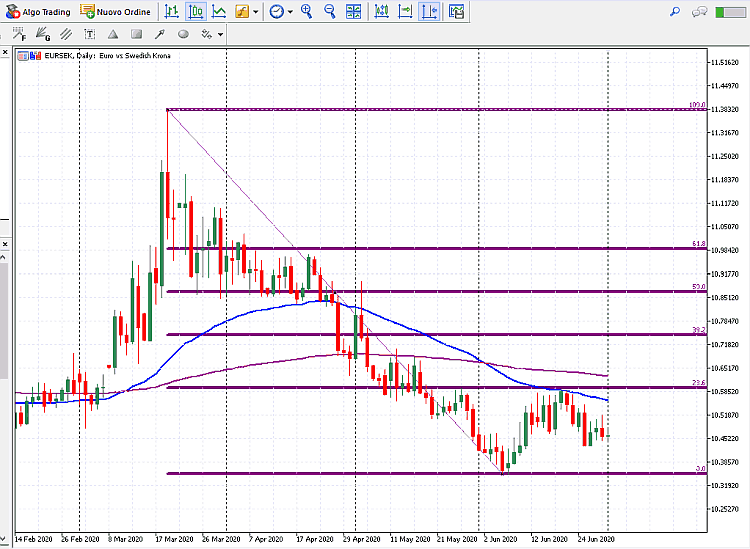The width and height of the screenshot is (750, 549).
Task: Select the equidistant channel tool
Action: click(x=66, y=34)
